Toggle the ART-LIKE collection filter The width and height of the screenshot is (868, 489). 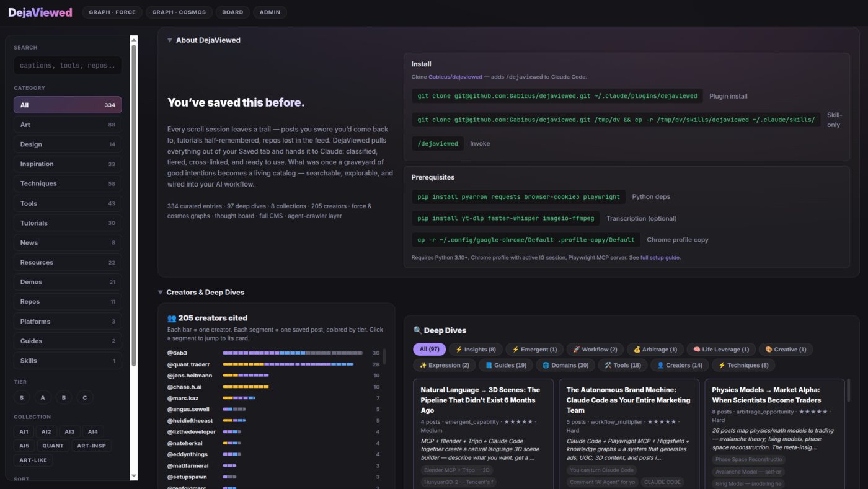click(x=33, y=460)
